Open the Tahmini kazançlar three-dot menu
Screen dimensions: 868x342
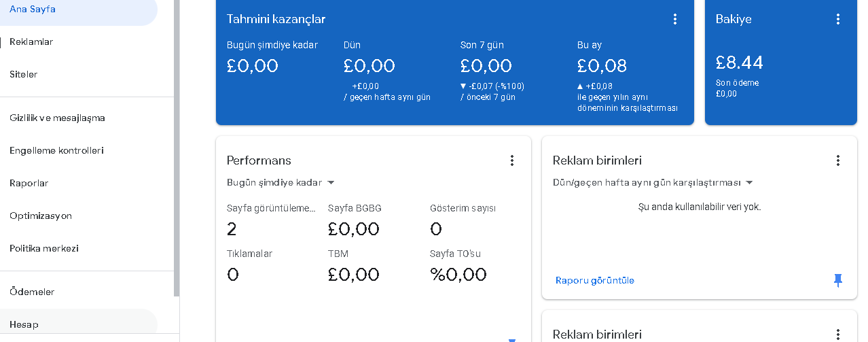click(x=674, y=19)
